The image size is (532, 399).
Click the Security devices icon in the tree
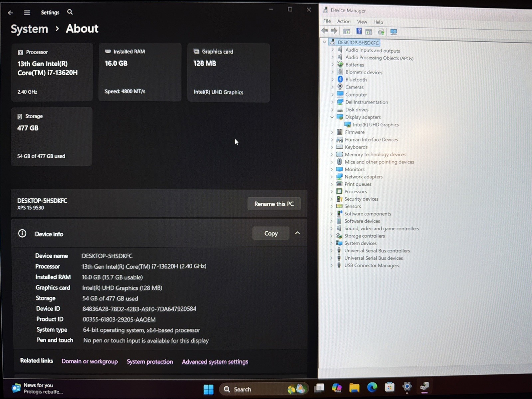(339, 199)
